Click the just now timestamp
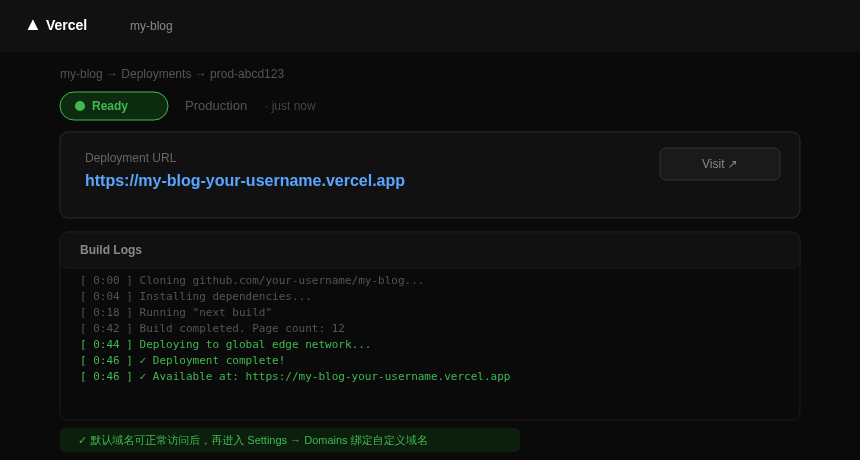 click(x=293, y=106)
